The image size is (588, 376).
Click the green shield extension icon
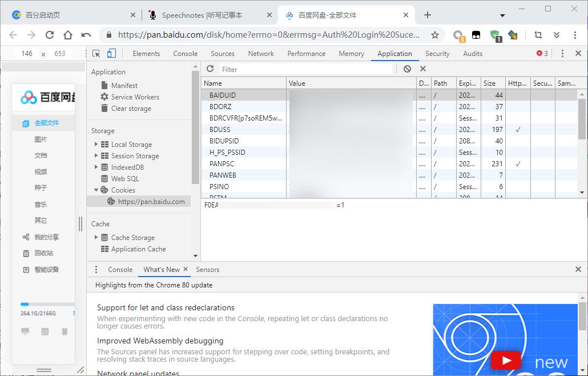coord(496,34)
